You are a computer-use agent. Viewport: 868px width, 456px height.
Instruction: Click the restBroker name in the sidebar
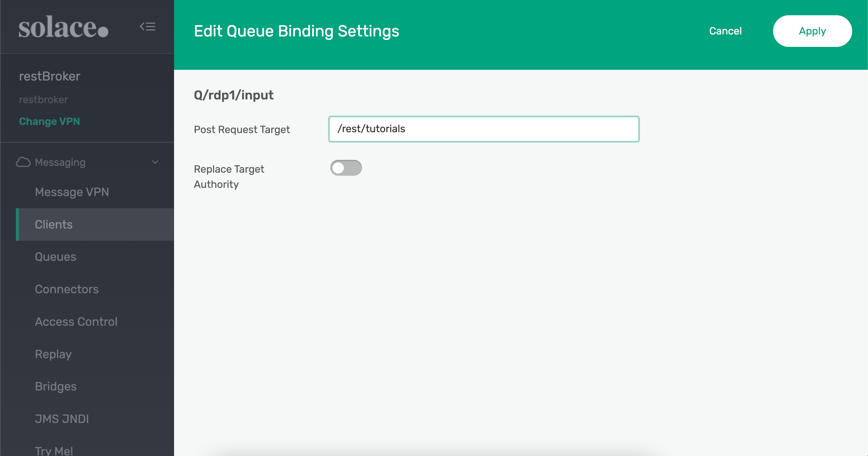[x=49, y=76]
